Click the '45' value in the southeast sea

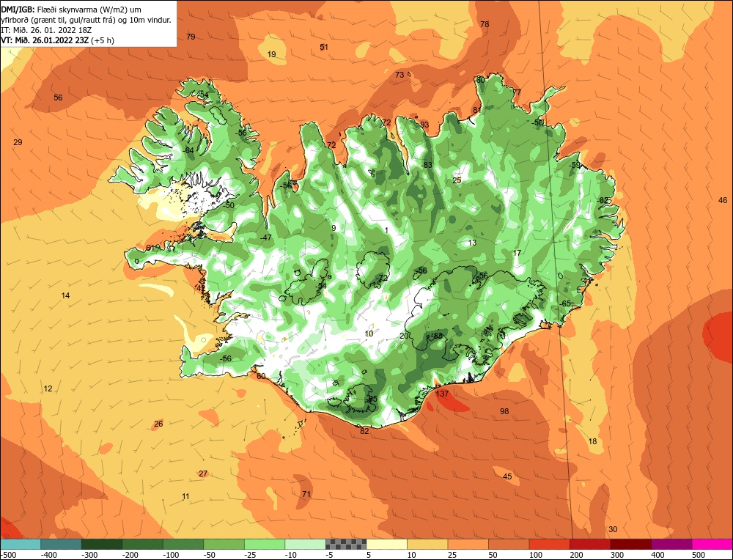(x=507, y=476)
